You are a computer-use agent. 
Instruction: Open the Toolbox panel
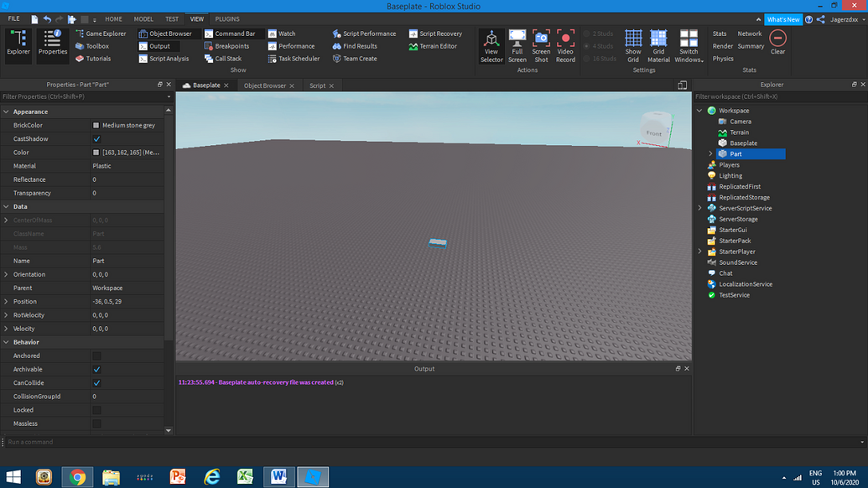[95, 46]
